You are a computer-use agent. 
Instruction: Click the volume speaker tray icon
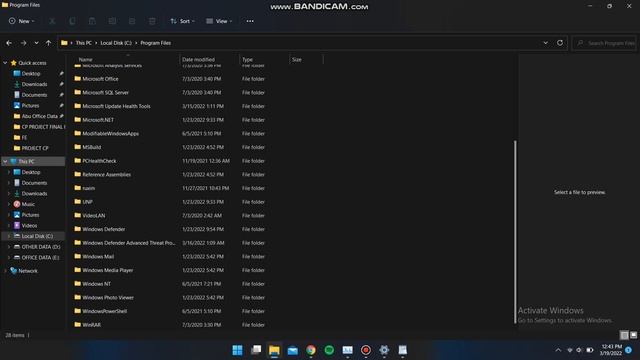(x=579, y=350)
